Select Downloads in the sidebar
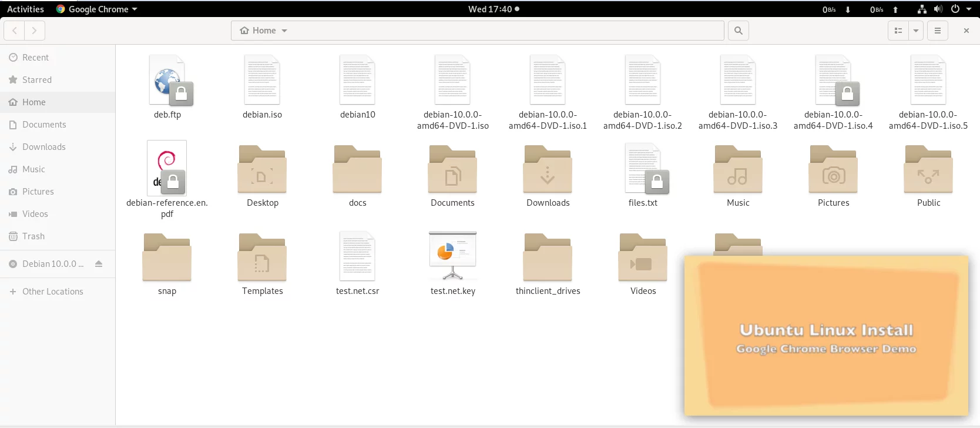This screenshot has height=428, width=980. (x=58, y=147)
